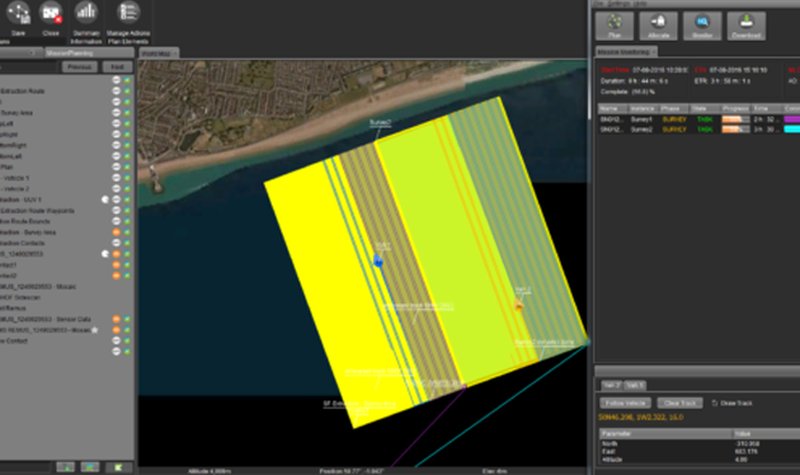Toggle the Draw Track checkbox
Viewport: 800px width, 475px height.
[713, 403]
